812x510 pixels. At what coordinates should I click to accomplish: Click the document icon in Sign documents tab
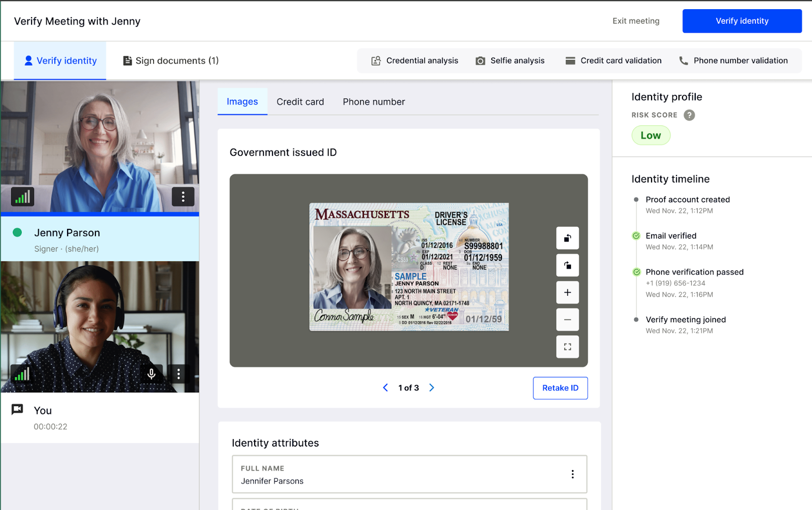127,61
